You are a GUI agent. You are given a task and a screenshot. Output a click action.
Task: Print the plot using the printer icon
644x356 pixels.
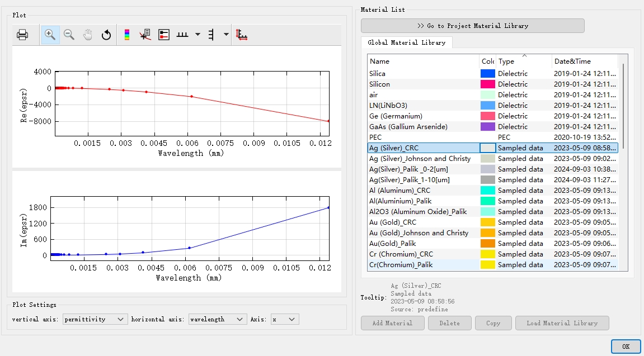pos(22,35)
